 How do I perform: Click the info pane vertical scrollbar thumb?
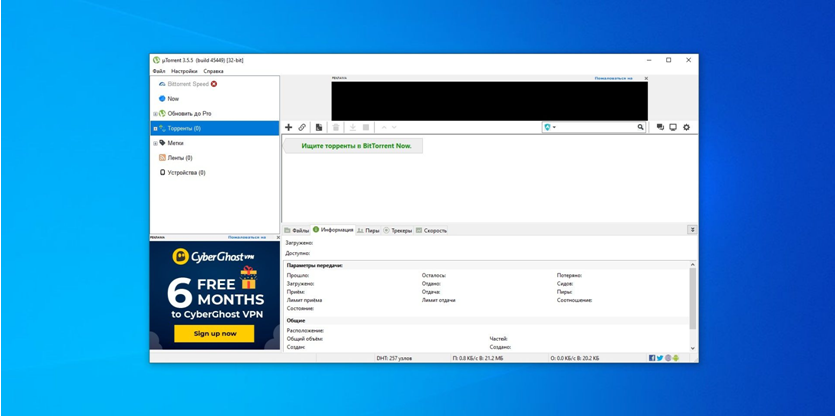point(693,298)
